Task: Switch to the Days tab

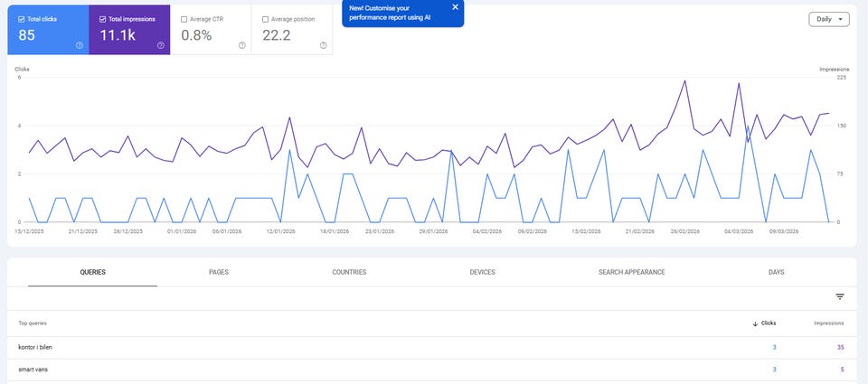Action: click(776, 272)
